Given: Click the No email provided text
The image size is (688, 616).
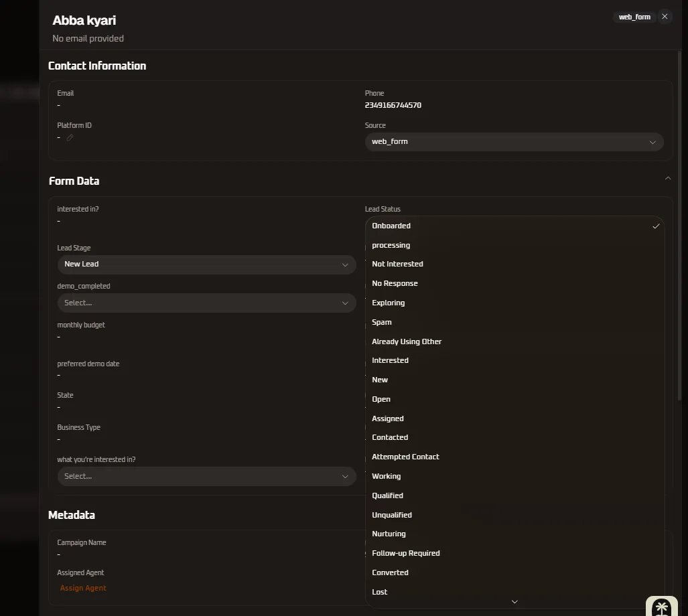Looking at the screenshot, I should click(x=88, y=39).
